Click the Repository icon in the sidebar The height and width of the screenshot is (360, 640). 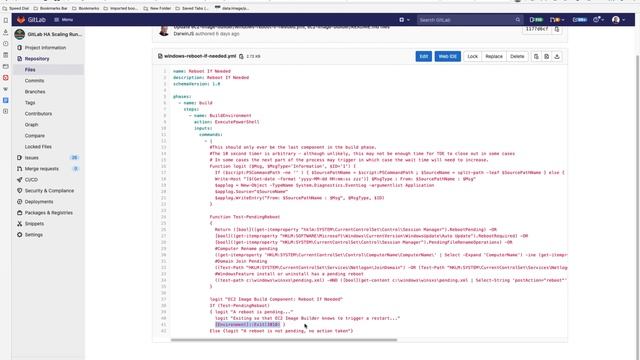pyautogui.click(x=19, y=59)
